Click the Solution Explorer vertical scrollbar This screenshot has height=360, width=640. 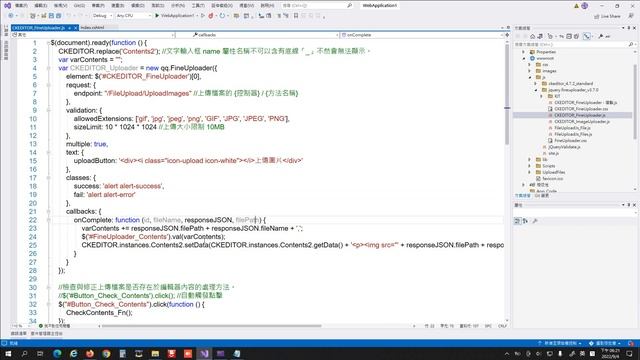point(635,102)
